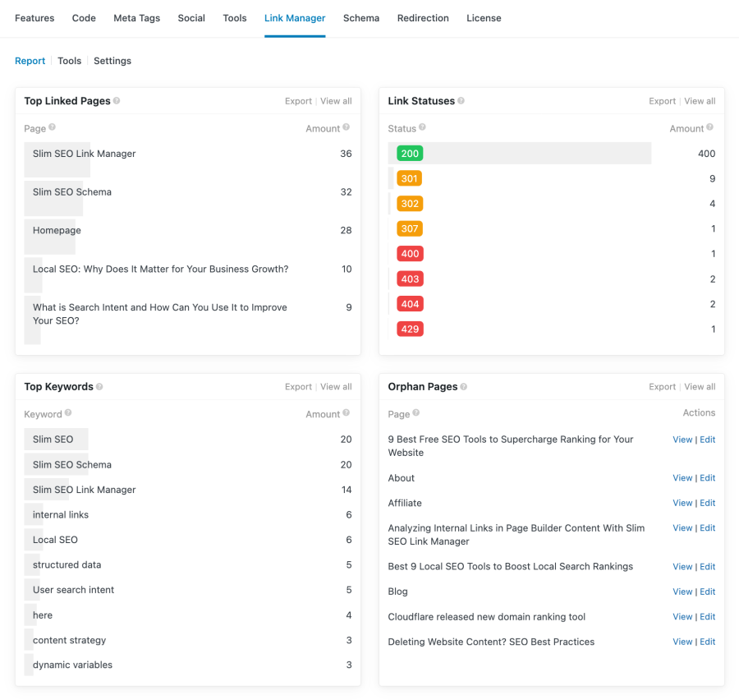Viewport: 739px width, 700px height.
Task: View all Top Keywords
Action: click(x=336, y=387)
